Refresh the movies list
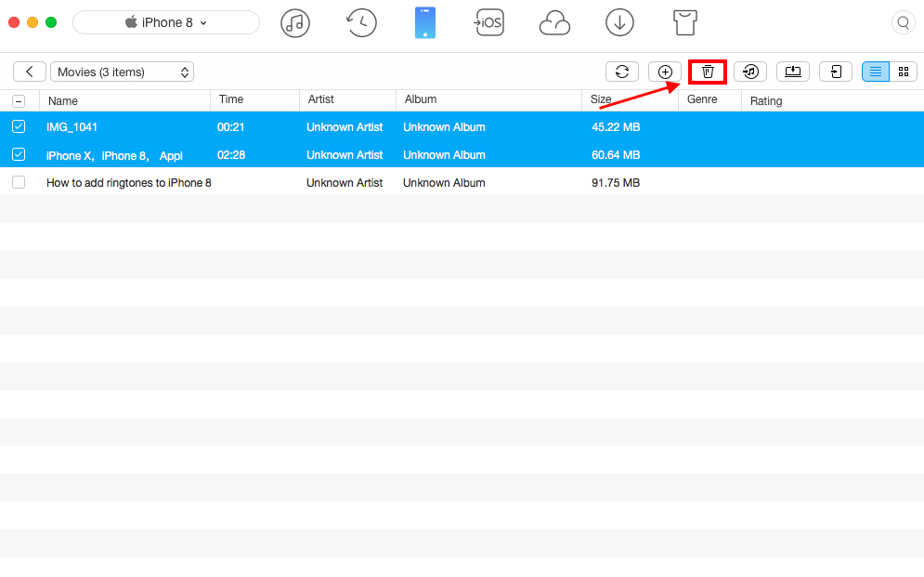 pos(621,72)
